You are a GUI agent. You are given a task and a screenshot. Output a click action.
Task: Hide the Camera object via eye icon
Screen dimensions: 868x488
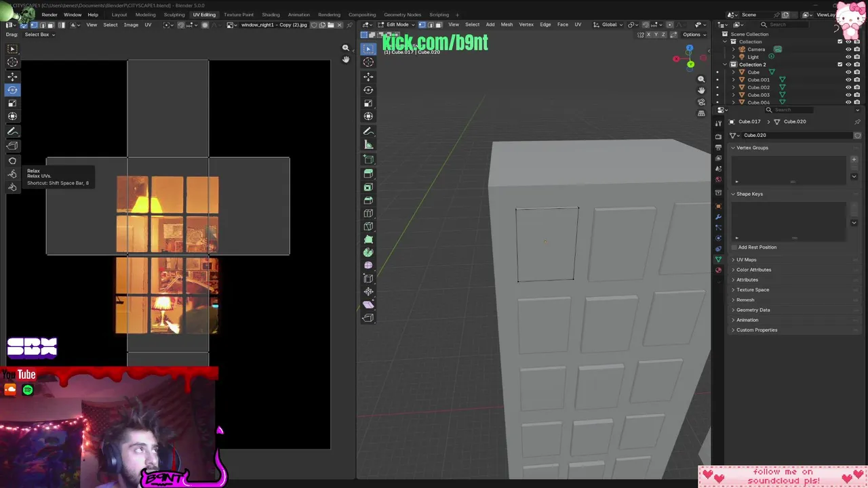(x=848, y=49)
